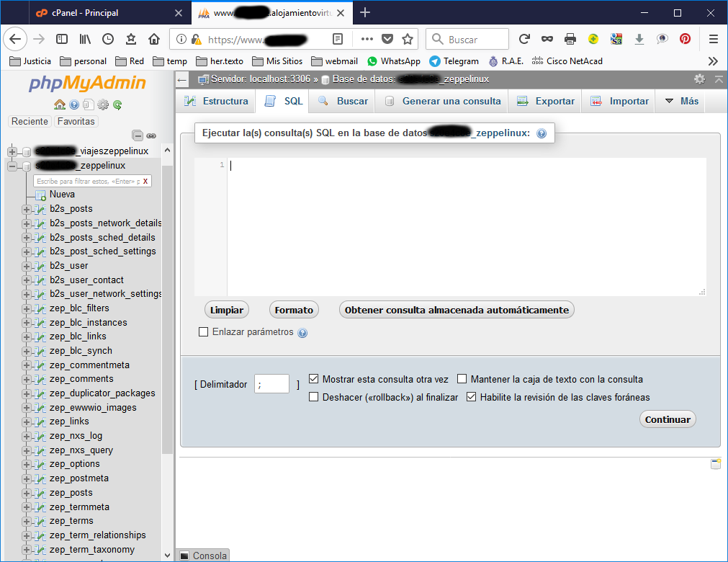Expand the viajeszeppelinux database tree node
This screenshot has width=728, height=562.
12,151
